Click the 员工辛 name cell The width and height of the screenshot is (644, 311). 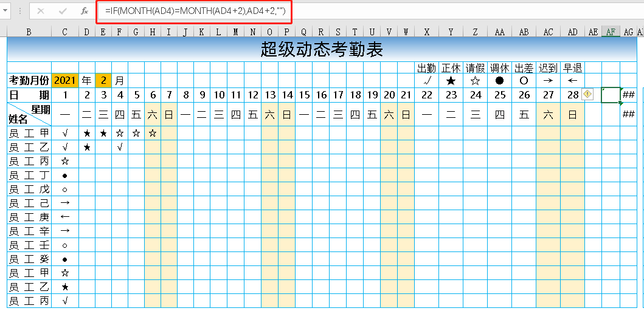click(29, 231)
